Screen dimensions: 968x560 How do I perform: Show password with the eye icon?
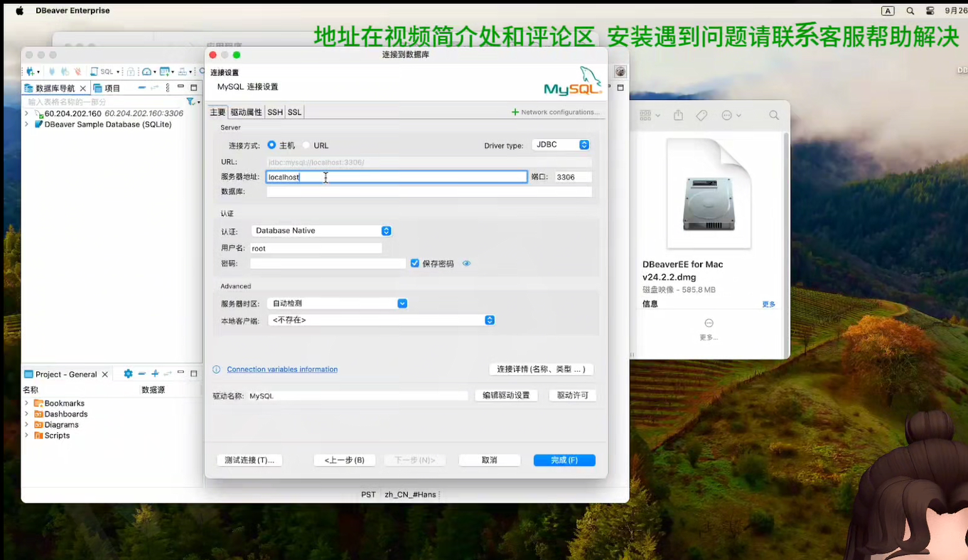pos(466,263)
